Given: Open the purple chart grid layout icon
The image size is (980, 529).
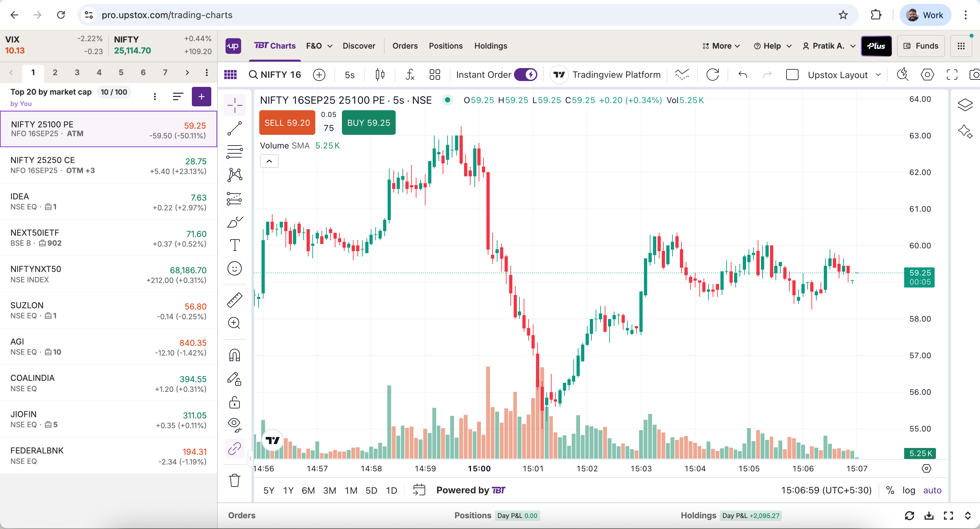Looking at the screenshot, I should (230, 75).
